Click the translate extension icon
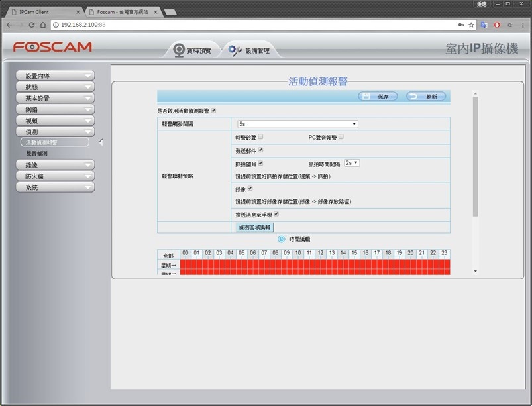Viewport: 532px width, 406px height. (484, 25)
